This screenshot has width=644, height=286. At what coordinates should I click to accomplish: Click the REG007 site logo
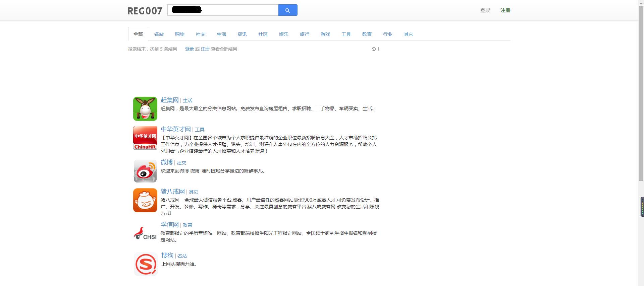pyautogui.click(x=145, y=11)
